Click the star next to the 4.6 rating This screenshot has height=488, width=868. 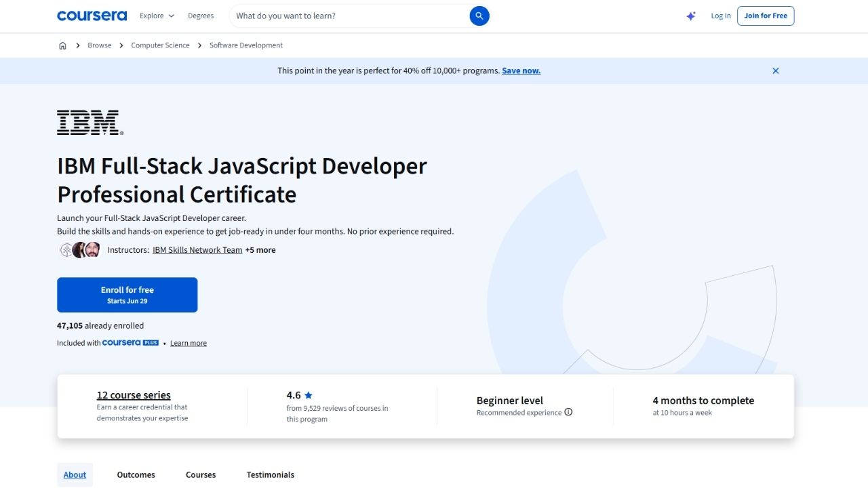point(309,395)
